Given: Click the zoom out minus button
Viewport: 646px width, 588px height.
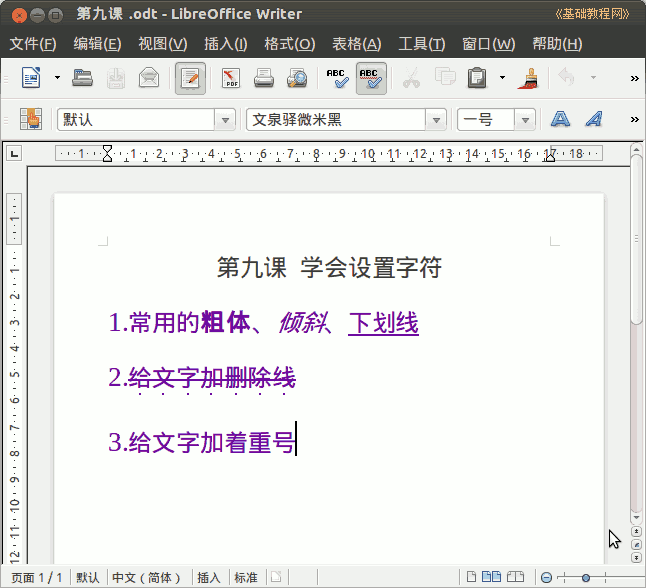Looking at the screenshot, I should (546, 578).
